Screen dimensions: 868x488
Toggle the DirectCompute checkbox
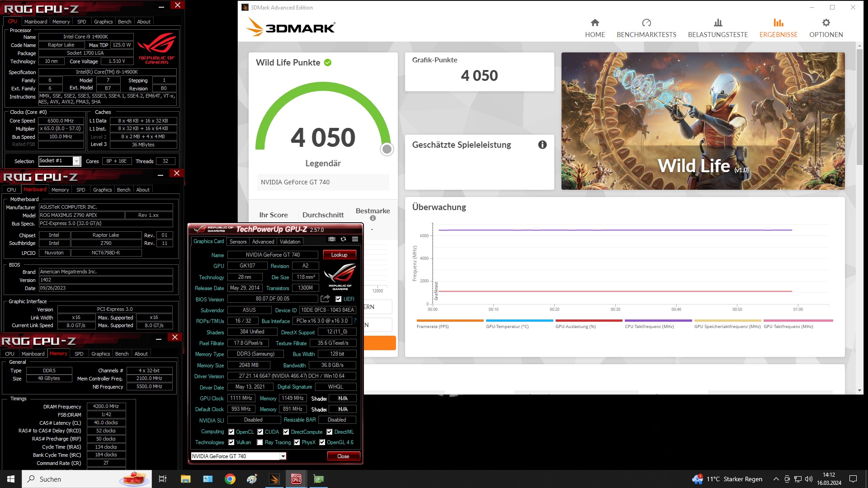click(286, 432)
